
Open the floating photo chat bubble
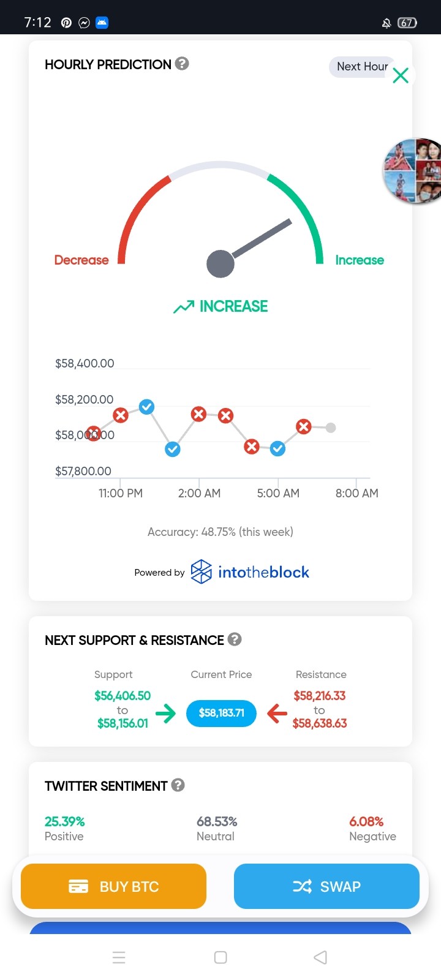413,171
